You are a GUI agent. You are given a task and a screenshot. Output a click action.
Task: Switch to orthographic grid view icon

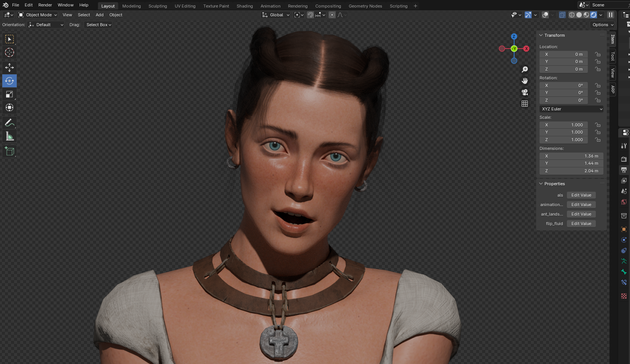525,104
